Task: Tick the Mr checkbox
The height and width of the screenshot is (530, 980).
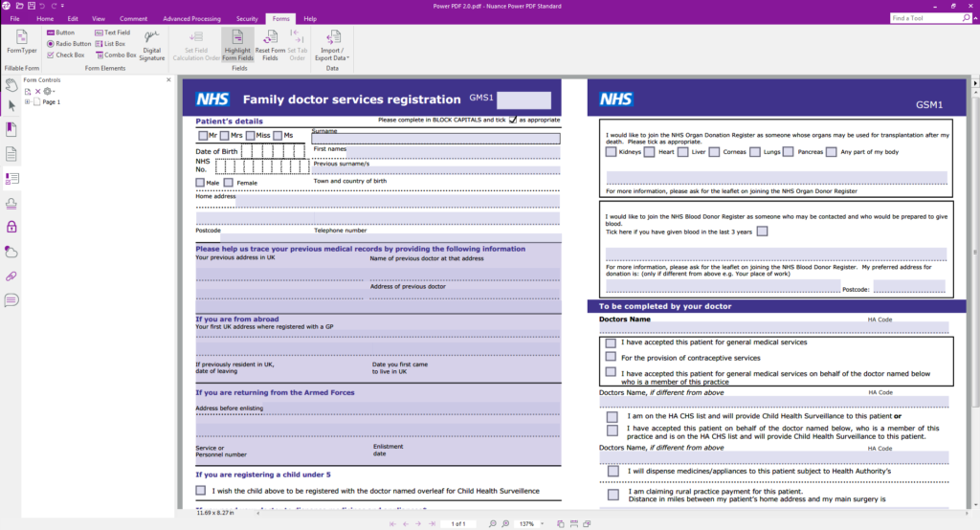Action: (x=203, y=136)
